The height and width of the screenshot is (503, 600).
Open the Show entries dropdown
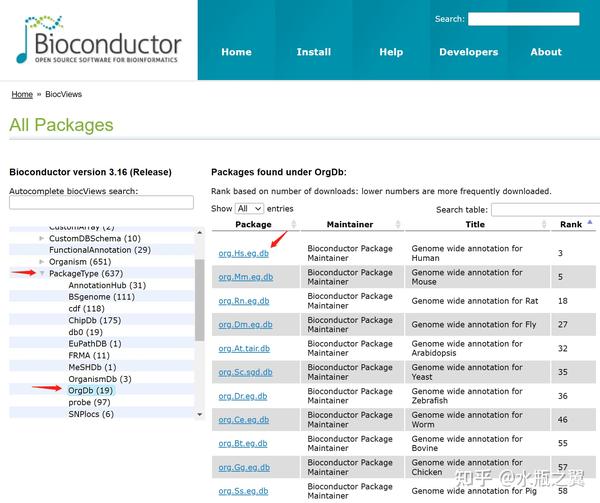tap(249, 208)
